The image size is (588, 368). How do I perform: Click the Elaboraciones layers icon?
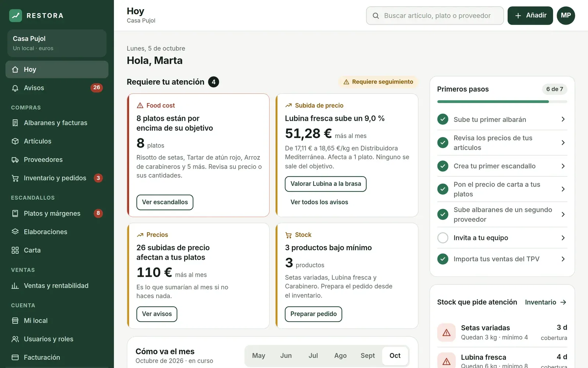click(15, 232)
